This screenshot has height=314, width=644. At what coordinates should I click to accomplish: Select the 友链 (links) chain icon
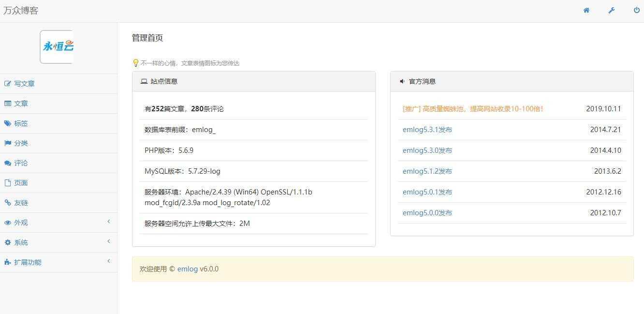(8, 202)
